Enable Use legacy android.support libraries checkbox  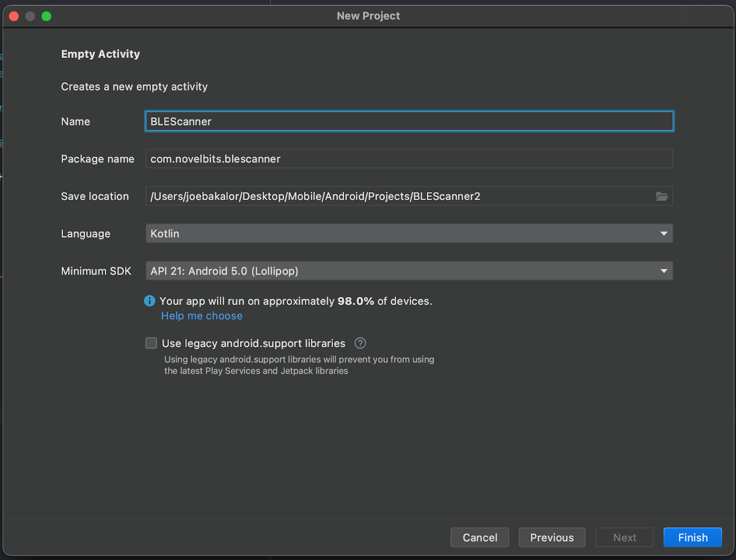[151, 343]
